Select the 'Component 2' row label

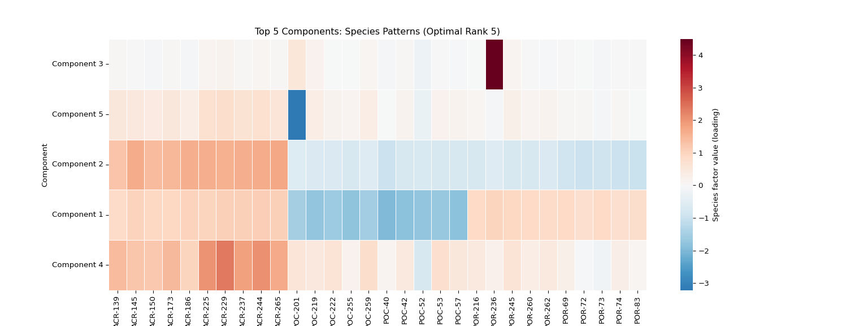[77, 164]
